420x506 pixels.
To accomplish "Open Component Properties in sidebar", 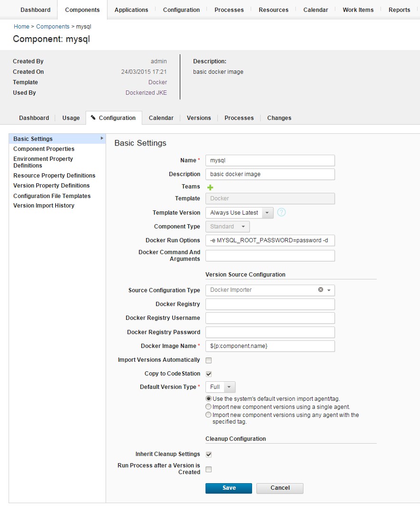I will pyautogui.click(x=44, y=149).
